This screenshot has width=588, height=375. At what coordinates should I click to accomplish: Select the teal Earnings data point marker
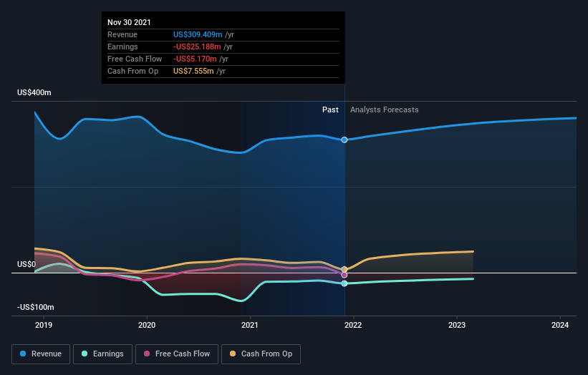point(344,283)
